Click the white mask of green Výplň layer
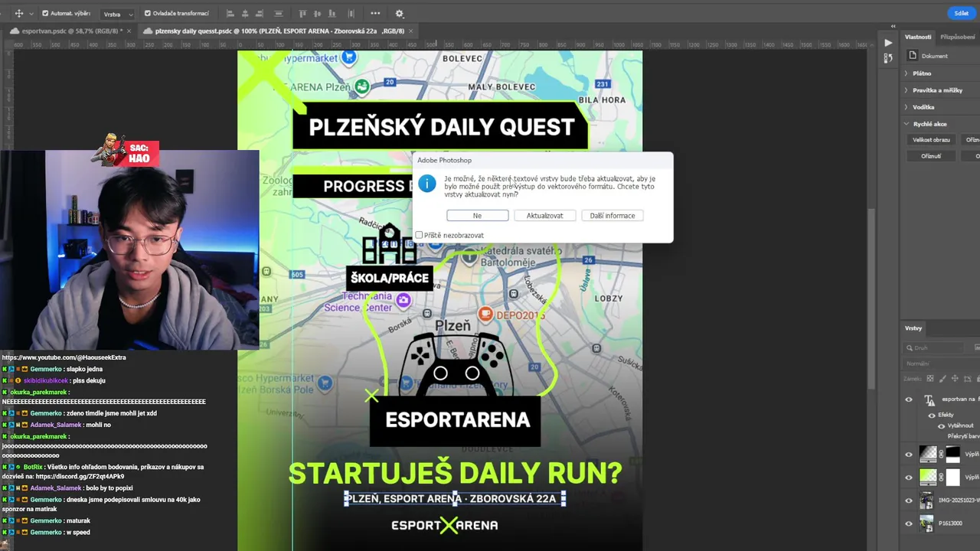The height and width of the screenshot is (551, 980). [x=952, y=478]
